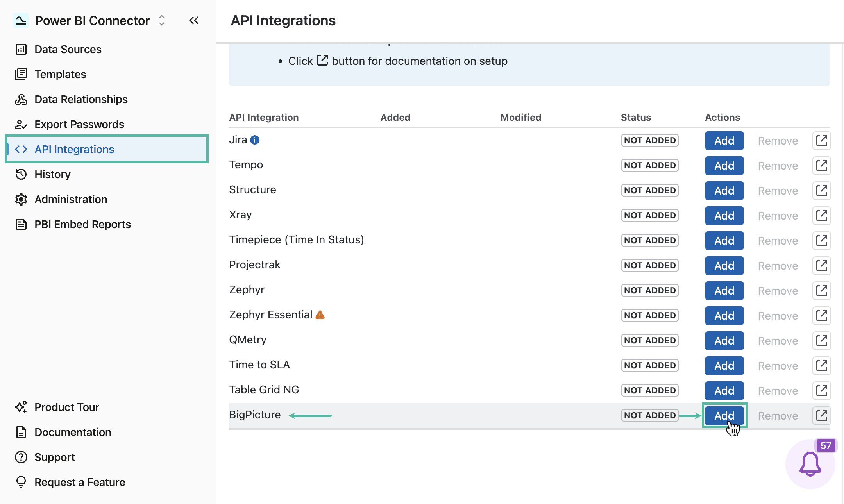Image resolution: width=844 pixels, height=504 pixels.
Task: Add the Zephyr Essential integration
Action: point(724,316)
